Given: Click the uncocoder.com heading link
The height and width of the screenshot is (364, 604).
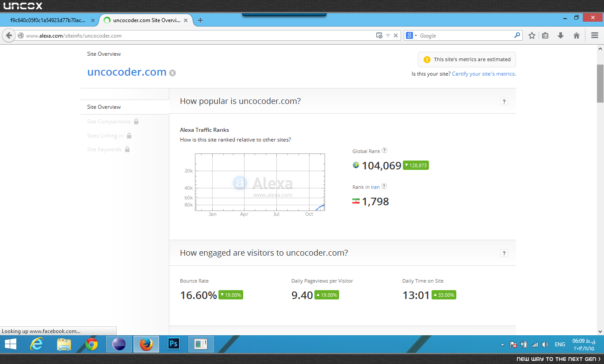Looking at the screenshot, I should click(127, 72).
